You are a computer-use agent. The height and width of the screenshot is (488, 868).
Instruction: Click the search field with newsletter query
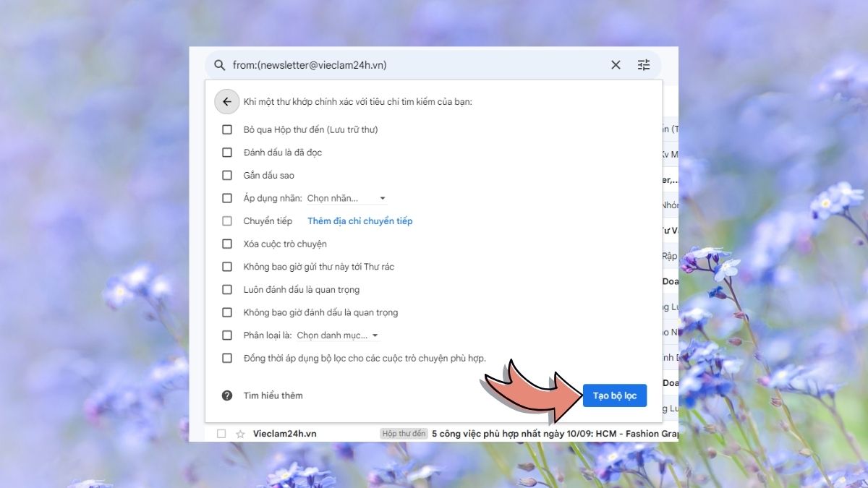click(412, 65)
